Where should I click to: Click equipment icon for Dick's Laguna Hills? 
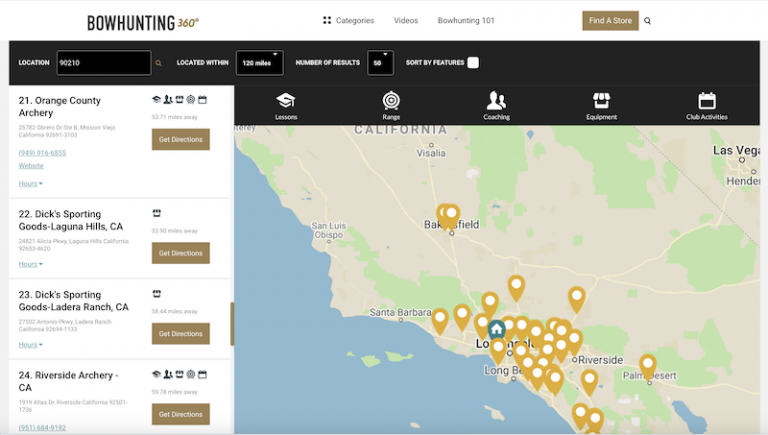(157, 213)
